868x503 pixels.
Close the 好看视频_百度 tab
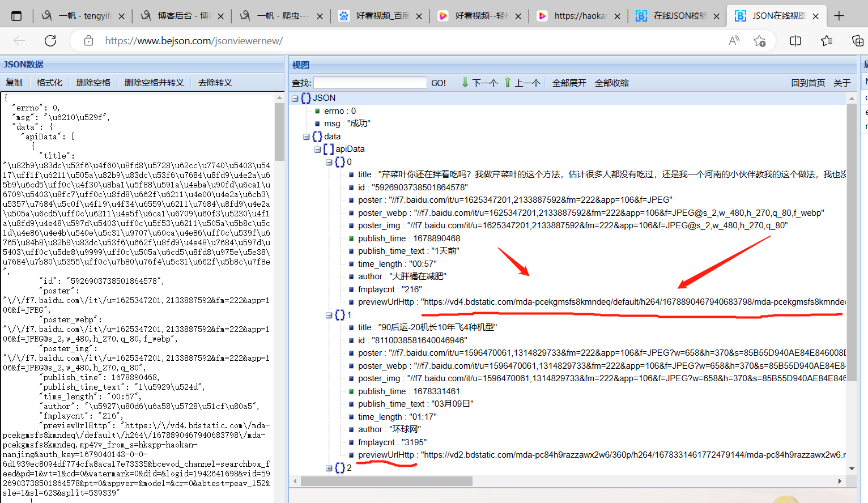419,16
